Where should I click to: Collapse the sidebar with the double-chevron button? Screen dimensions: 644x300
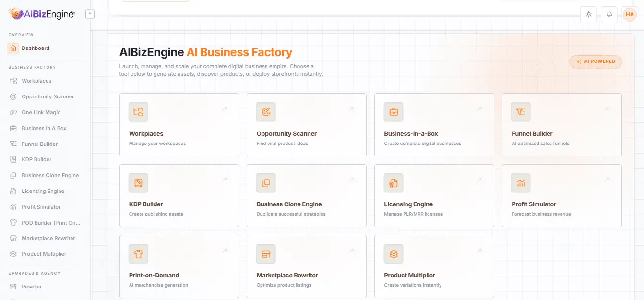click(x=90, y=14)
